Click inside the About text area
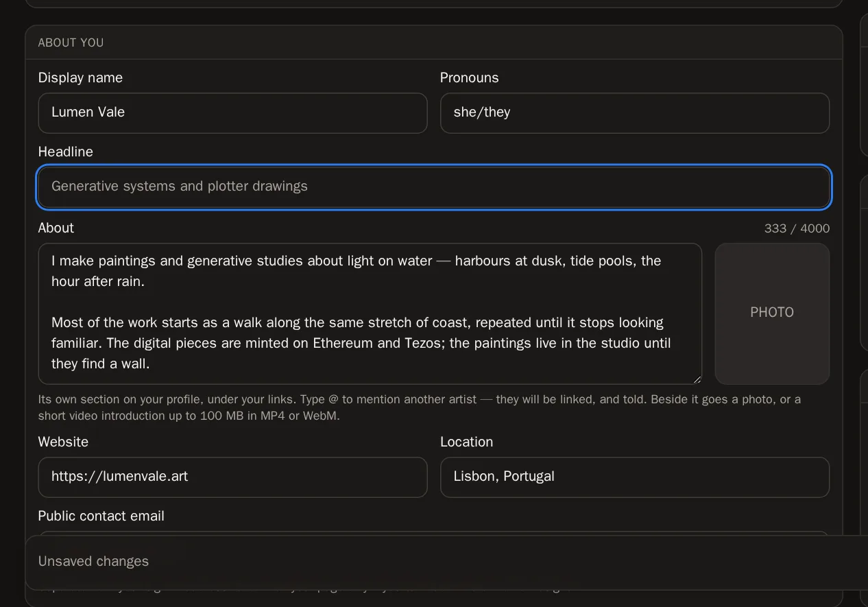 370,313
